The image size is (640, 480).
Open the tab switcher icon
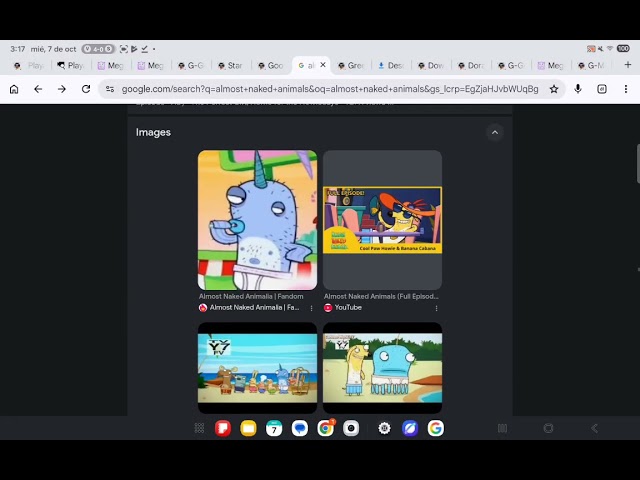pyautogui.click(x=602, y=89)
